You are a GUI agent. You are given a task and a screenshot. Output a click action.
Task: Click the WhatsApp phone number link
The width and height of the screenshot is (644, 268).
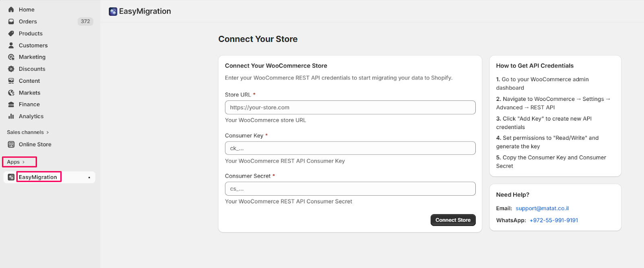[553, 221]
